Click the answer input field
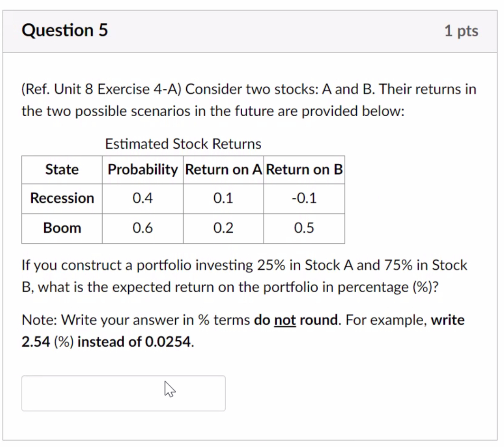The height and width of the screenshot is (447, 504). 123,393
